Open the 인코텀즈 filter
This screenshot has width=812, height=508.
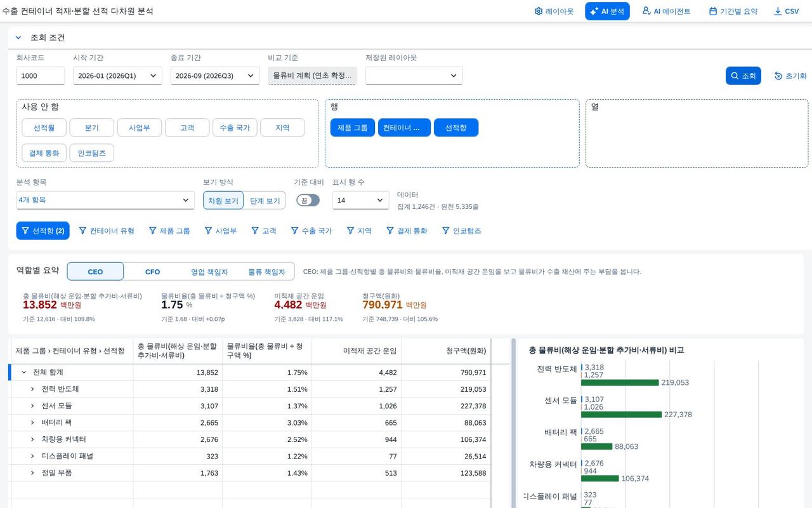[x=461, y=231]
